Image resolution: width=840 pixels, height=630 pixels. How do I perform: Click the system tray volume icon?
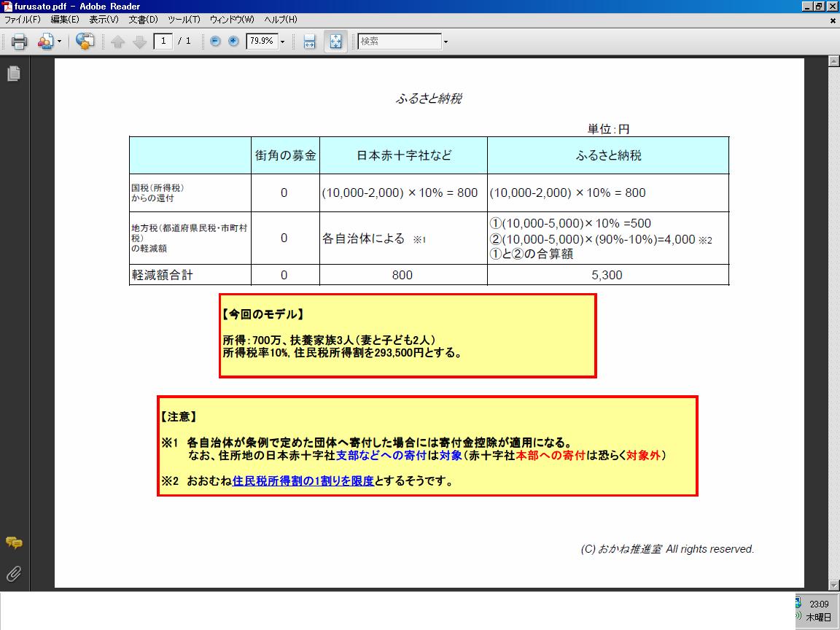(x=798, y=616)
